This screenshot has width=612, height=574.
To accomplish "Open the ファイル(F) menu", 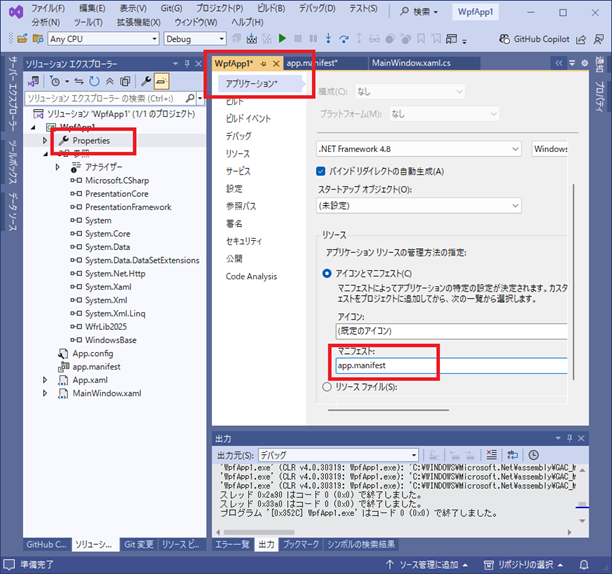I will click(48, 8).
